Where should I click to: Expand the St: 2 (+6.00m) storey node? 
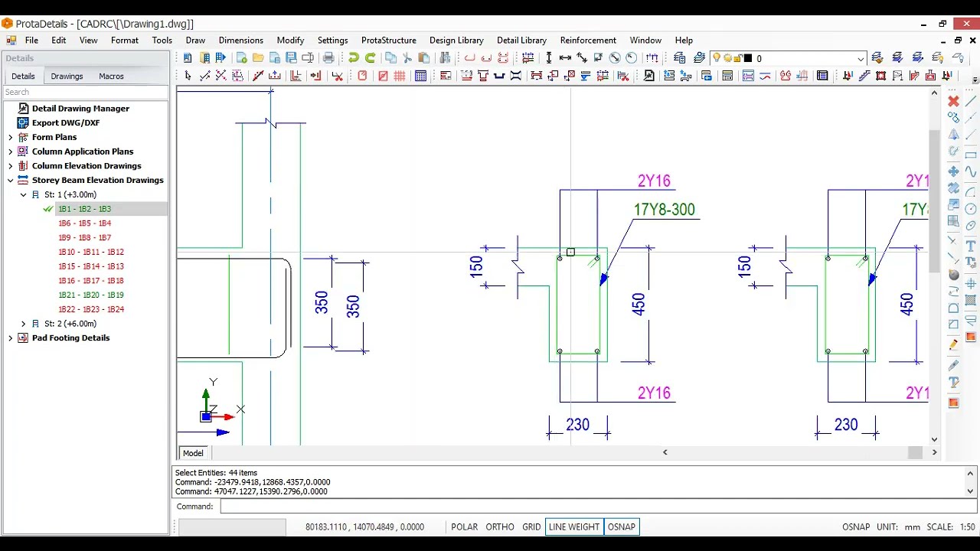pos(23,324)
